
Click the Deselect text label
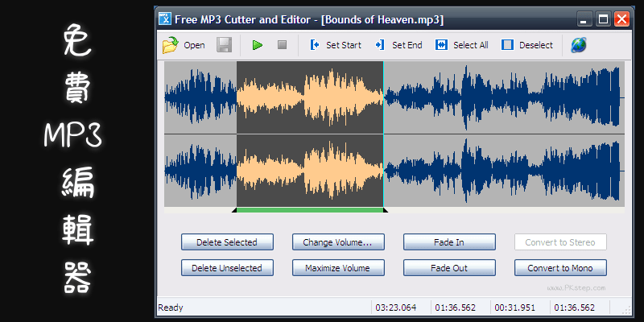[x=536, y=45]
